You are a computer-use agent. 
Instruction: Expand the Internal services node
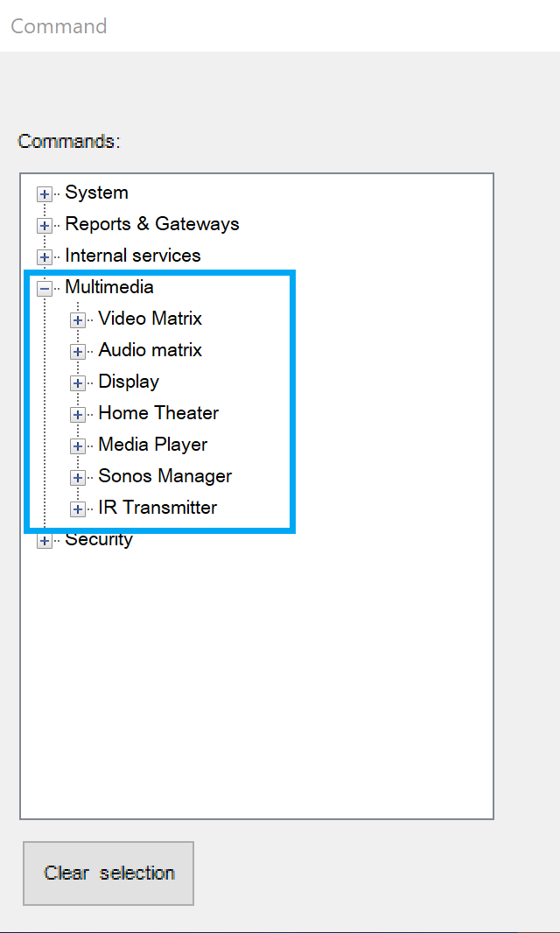point(44,257)
